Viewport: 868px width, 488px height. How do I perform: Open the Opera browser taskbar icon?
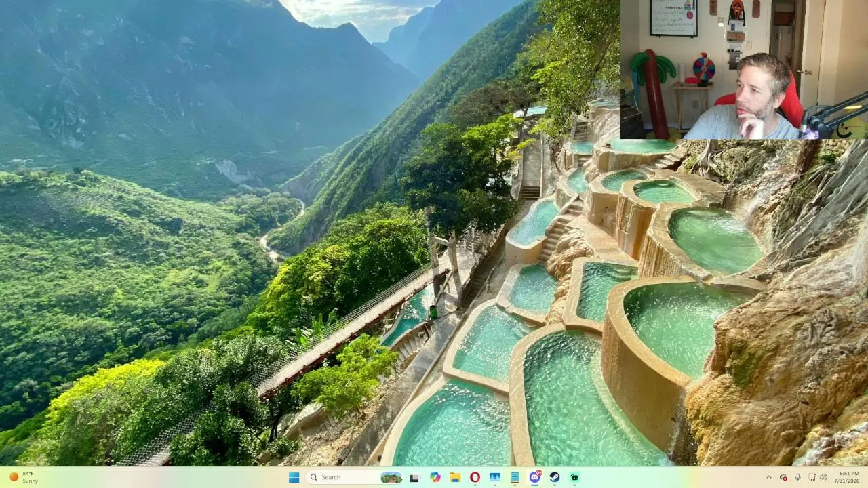click(475, 477)
